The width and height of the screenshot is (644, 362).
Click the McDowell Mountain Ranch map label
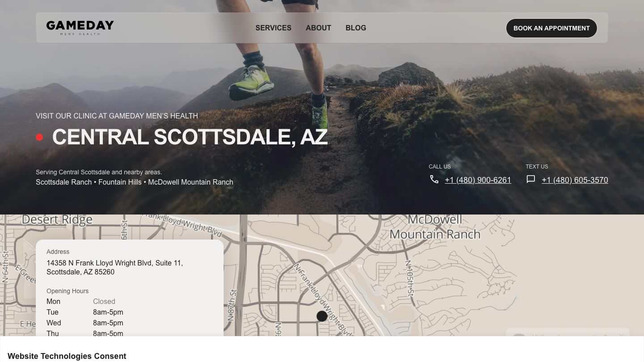[435, 227]
